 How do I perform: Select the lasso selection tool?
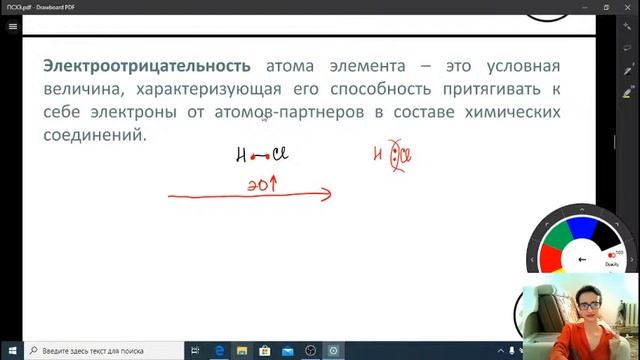click(x=627, y=48)
